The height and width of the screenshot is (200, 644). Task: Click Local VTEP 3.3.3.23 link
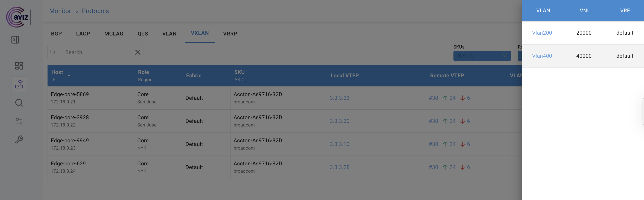tap(339, 98)
